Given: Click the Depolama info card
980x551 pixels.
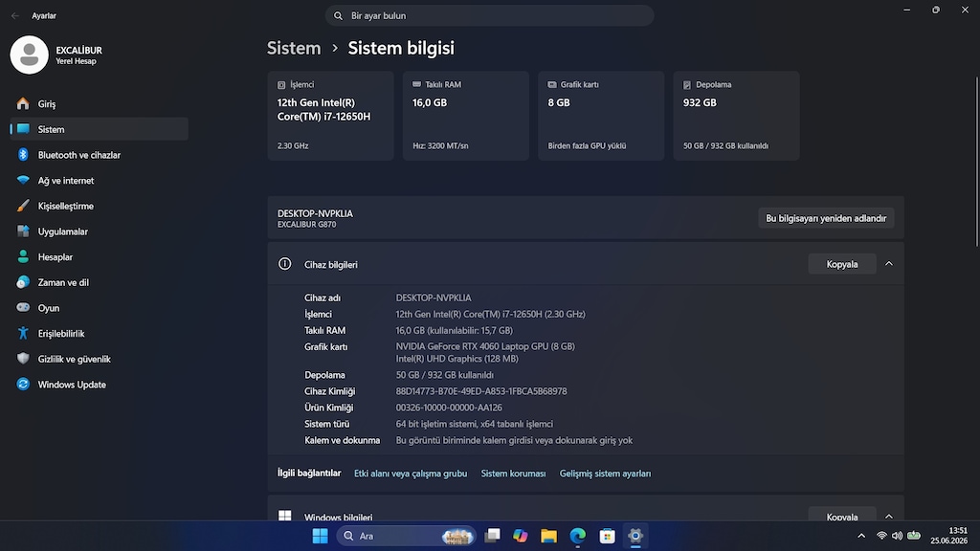Looking at the screenshot, I should (x=736, y=116).
